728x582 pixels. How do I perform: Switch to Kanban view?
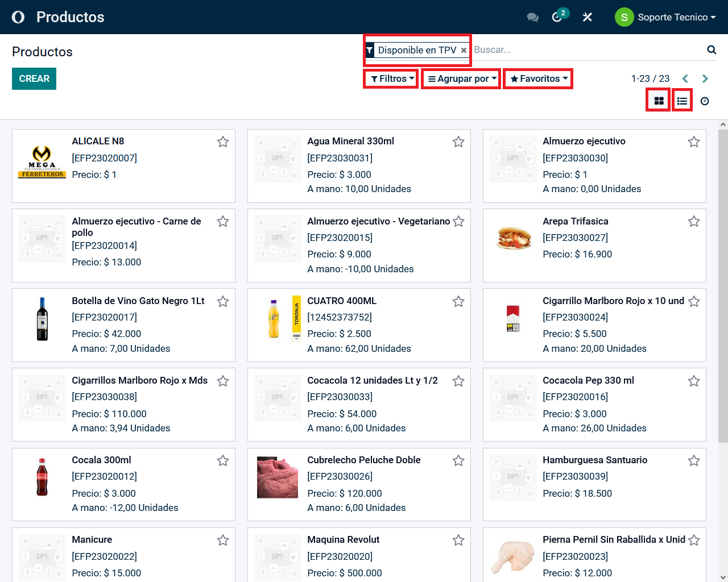[659, 101]
